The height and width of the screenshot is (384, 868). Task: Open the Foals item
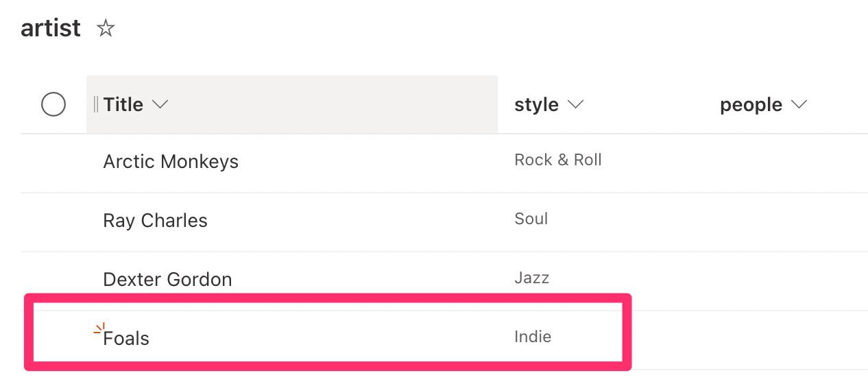(126, 338)
